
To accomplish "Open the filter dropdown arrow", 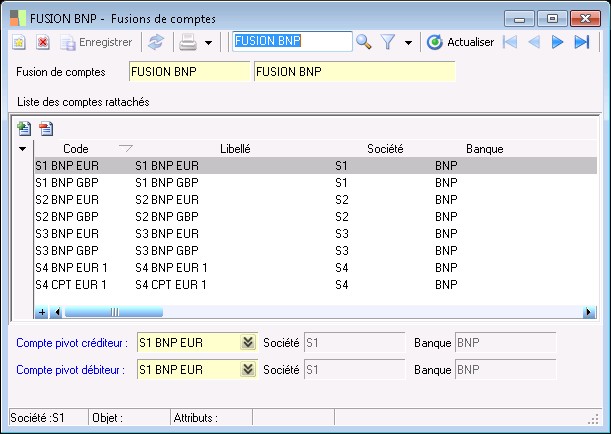I will pyautogui.click(x=408, y=43).
